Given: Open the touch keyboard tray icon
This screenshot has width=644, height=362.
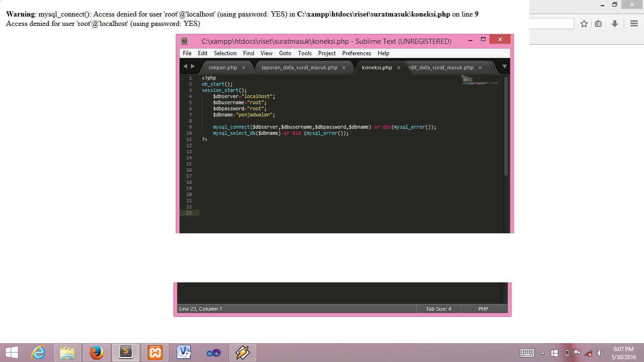Looking at the screenshot, I should [x=527, y=353].
